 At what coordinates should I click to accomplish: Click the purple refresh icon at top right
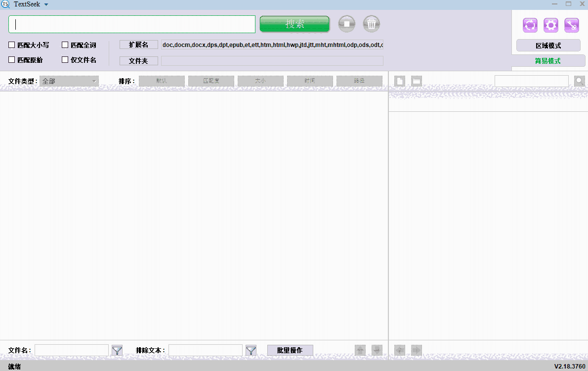530,25
